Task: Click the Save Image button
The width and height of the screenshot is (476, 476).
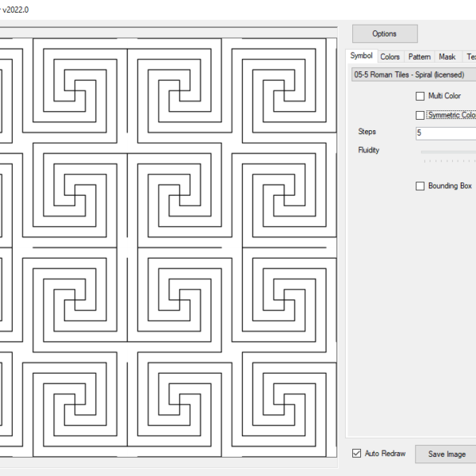Action: pos(445,454)
